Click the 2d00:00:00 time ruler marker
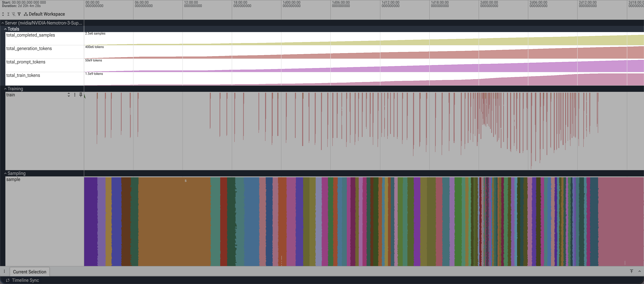 tap(489, 4)
